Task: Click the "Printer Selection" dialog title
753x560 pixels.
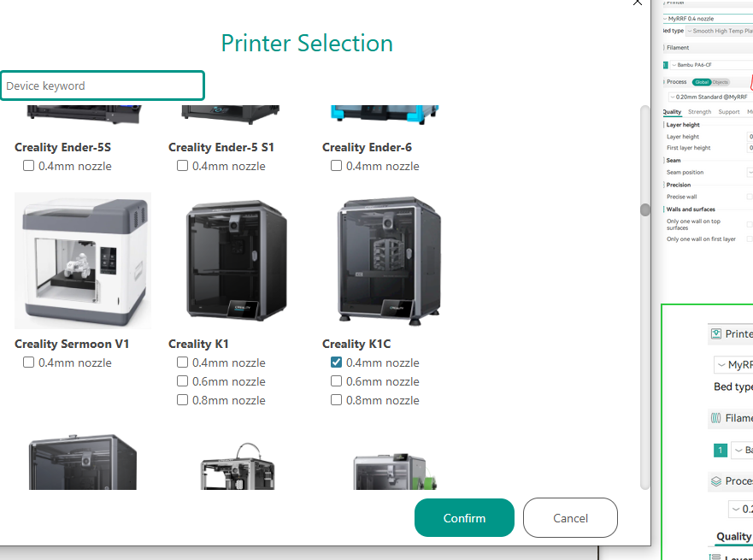Action: (307, 44)
